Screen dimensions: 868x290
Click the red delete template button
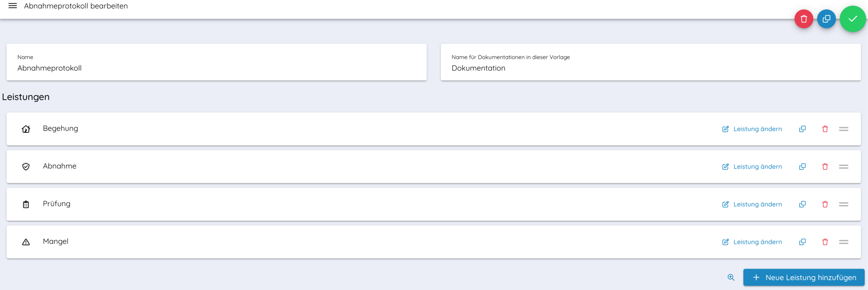pos(804,19)
